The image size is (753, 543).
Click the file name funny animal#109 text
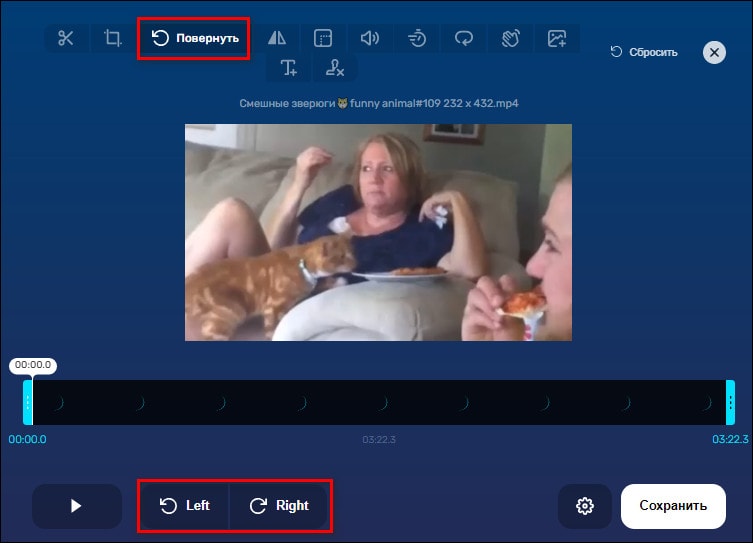[379, 103]
